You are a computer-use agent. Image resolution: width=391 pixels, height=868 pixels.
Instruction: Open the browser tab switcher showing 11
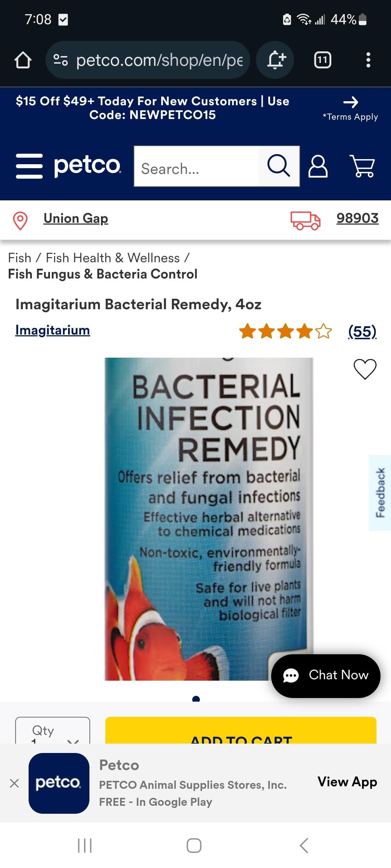pos(323,60)
